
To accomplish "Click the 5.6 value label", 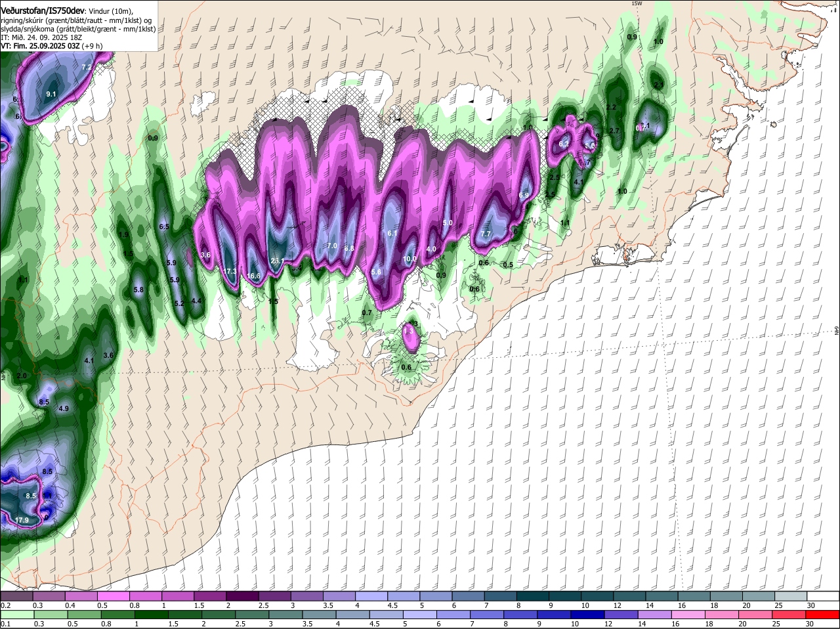I will point(376,272).
